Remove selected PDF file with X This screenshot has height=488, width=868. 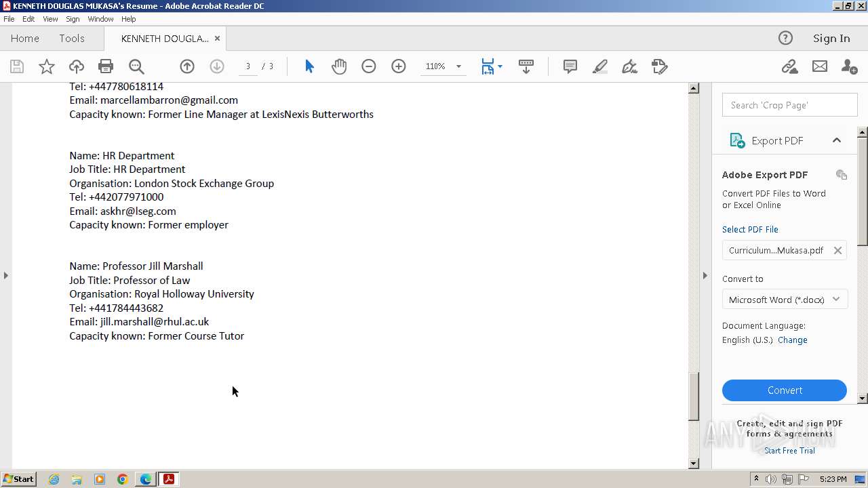pos(837,250)
